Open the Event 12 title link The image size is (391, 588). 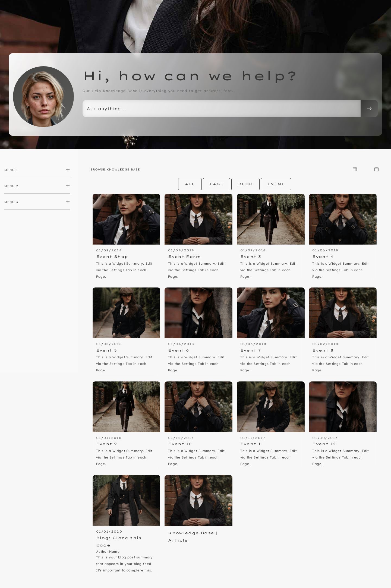(324, 444)
